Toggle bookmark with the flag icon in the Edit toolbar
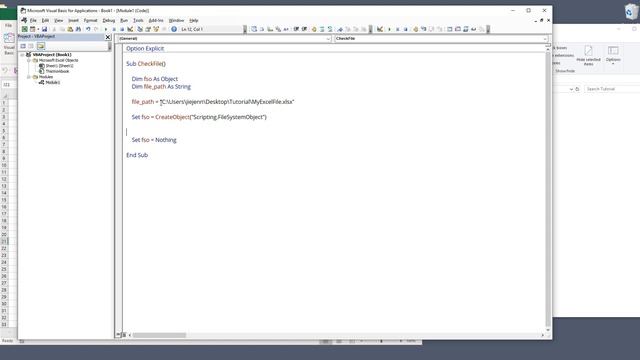Image resolution: width=640 pixels, height=360 pixels. click(340, 29)
